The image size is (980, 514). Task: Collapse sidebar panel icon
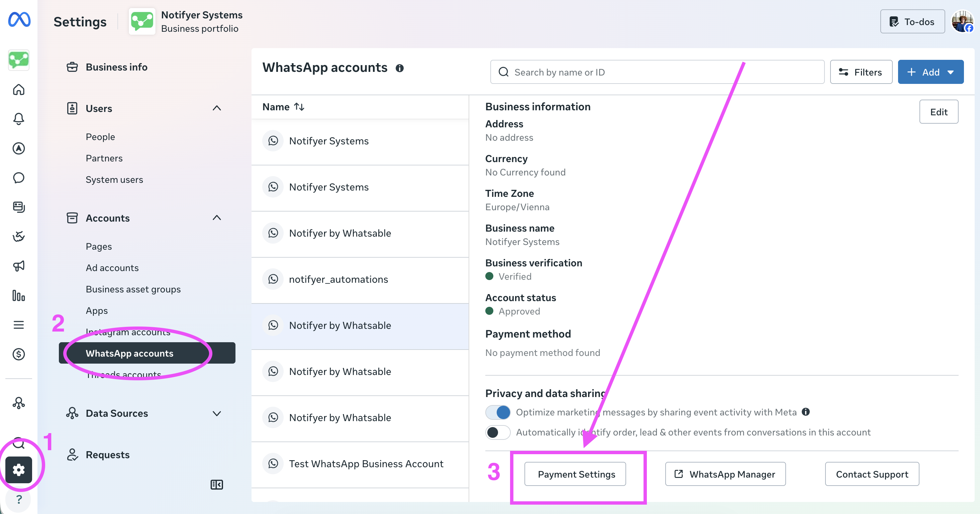[216, 484]
